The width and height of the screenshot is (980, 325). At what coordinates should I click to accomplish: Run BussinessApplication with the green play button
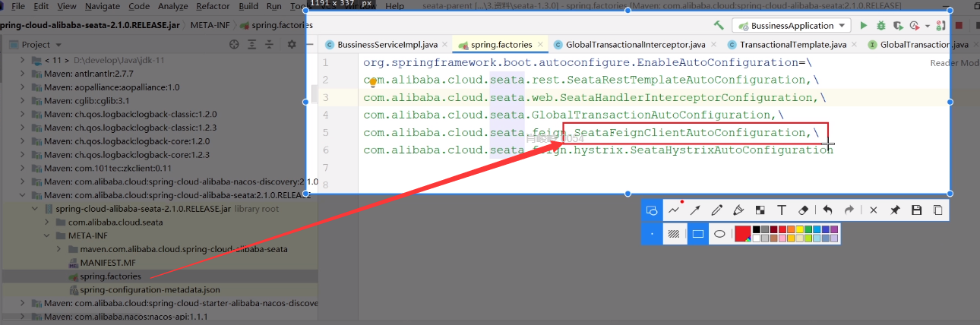[x=864, y=26]
